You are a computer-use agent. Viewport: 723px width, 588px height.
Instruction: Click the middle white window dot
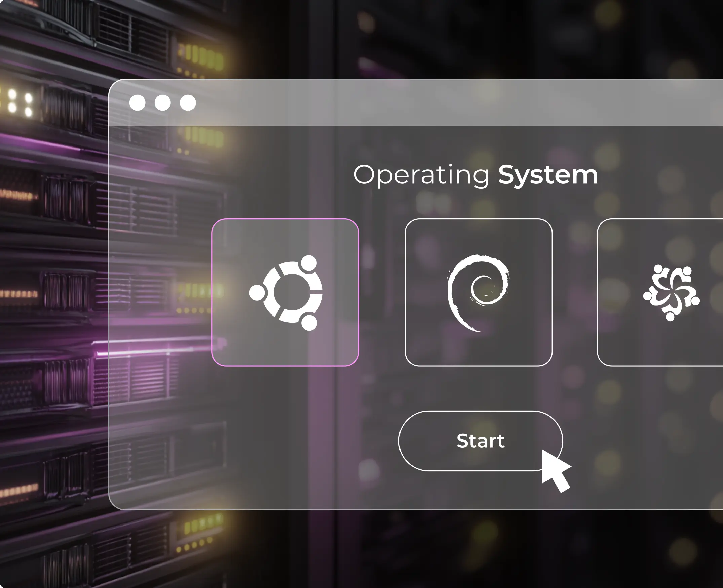pos(163,102)
